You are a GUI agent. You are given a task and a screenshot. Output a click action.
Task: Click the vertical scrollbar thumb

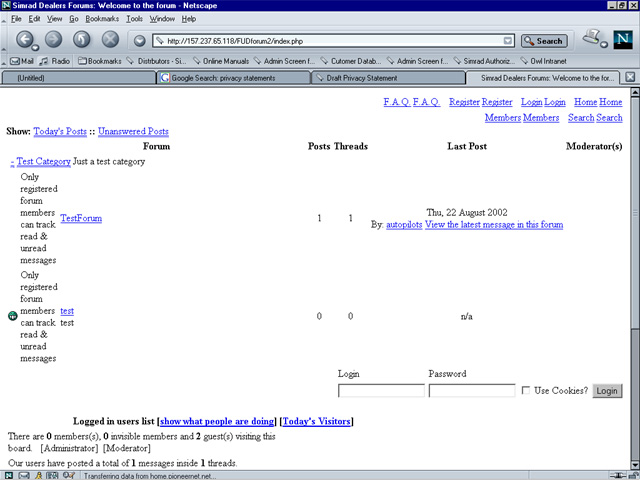pos(635,212)
